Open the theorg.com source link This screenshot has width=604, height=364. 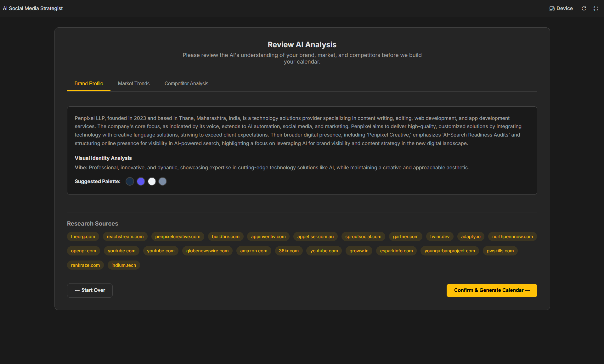tap(83, 237)
